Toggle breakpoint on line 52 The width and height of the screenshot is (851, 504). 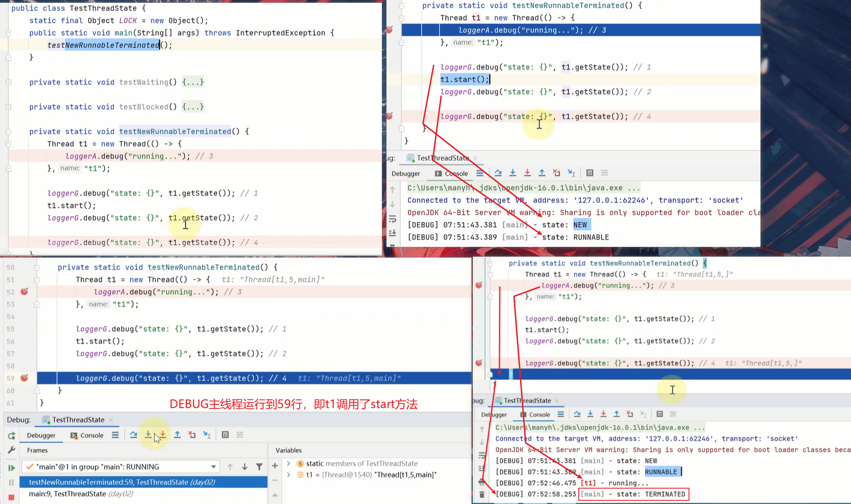24,292
